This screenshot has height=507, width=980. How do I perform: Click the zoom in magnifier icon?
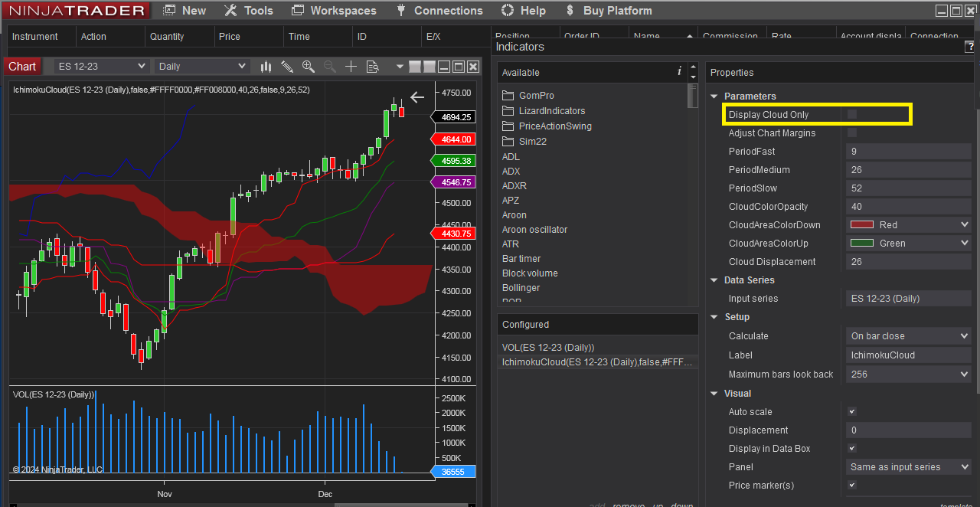(309, 67)
